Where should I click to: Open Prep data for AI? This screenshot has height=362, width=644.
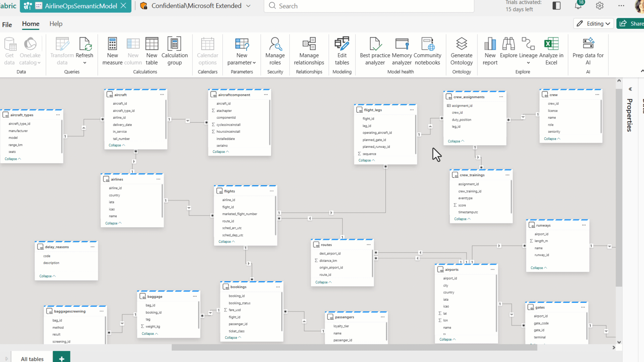588,50
